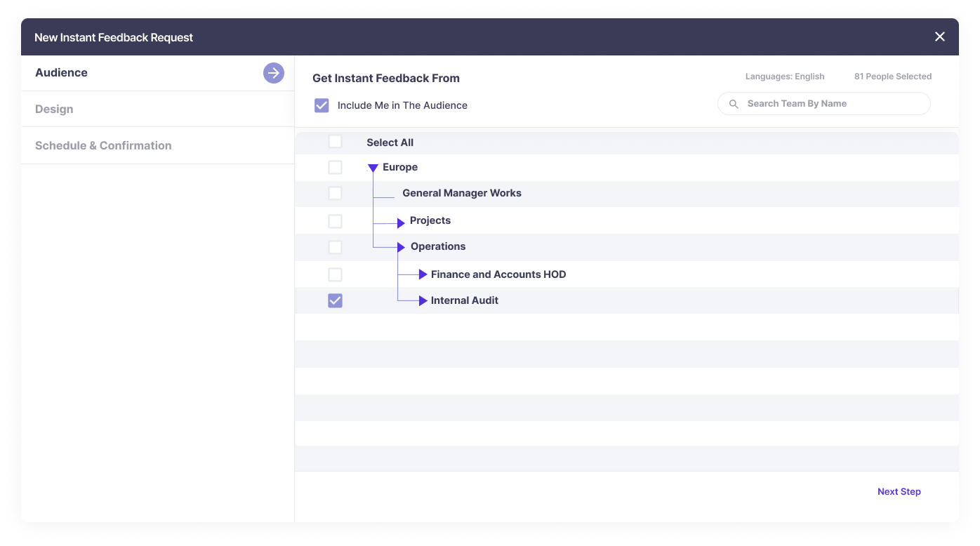Click the Languages: English label
This screenshot has width=980, height=546.
(785, 76)
